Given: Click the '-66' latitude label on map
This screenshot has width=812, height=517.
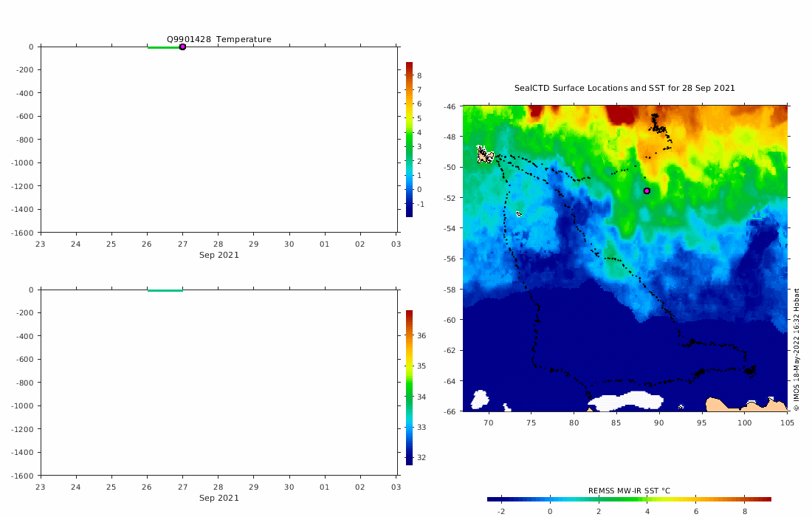Looking at the screenshot, I should (450, 412).
